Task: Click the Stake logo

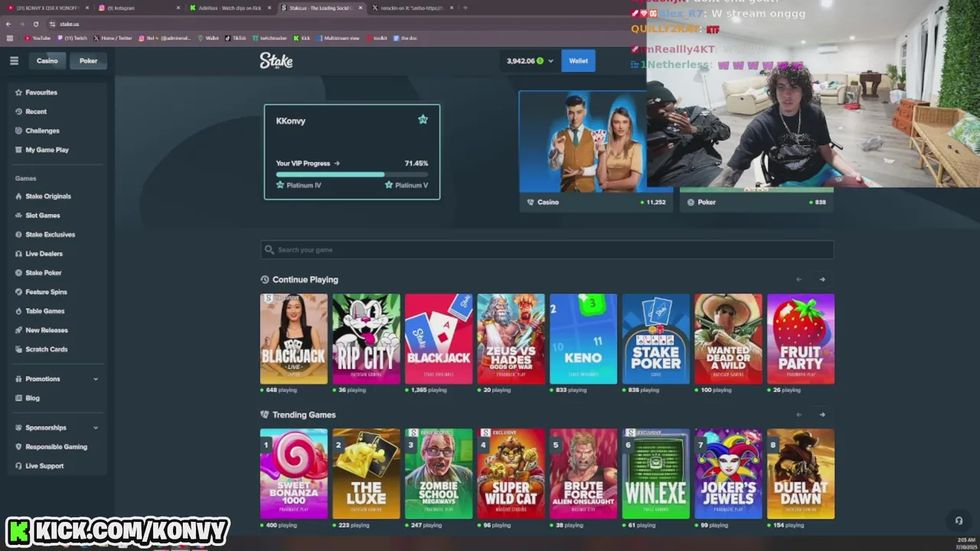Action: point(276,60)
